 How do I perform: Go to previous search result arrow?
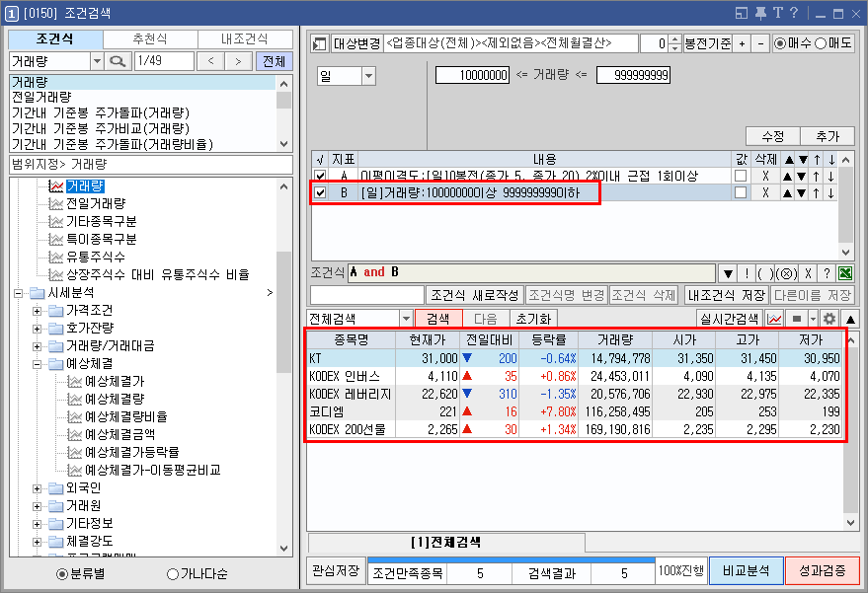[211, 61]
